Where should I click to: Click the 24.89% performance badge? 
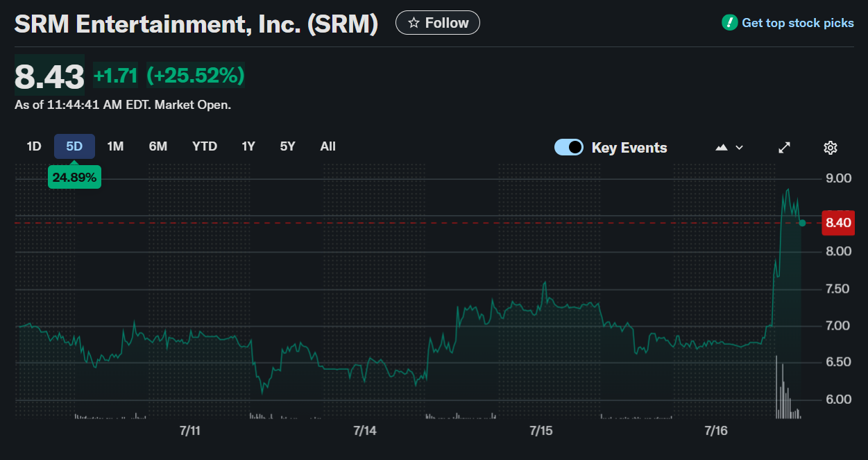[74, 178]
